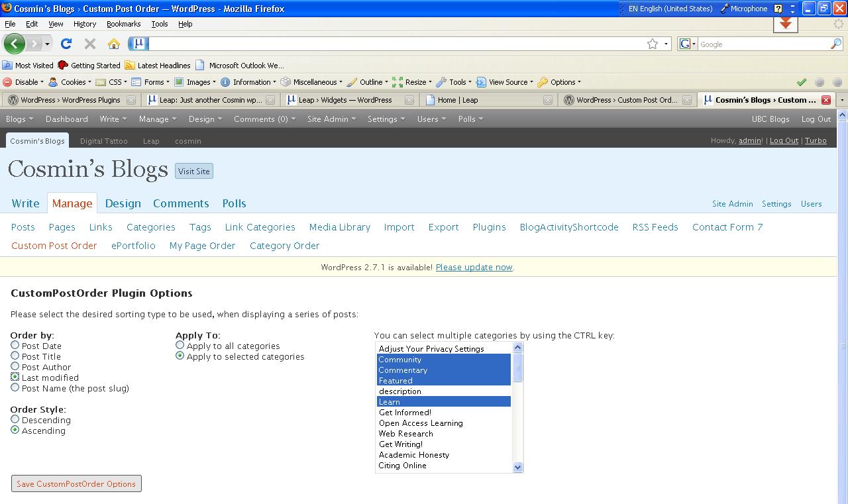The width and height of the screenshot is (848, 504).
Task: Open the Getting Started bookmark
Action: pos(89,65)
